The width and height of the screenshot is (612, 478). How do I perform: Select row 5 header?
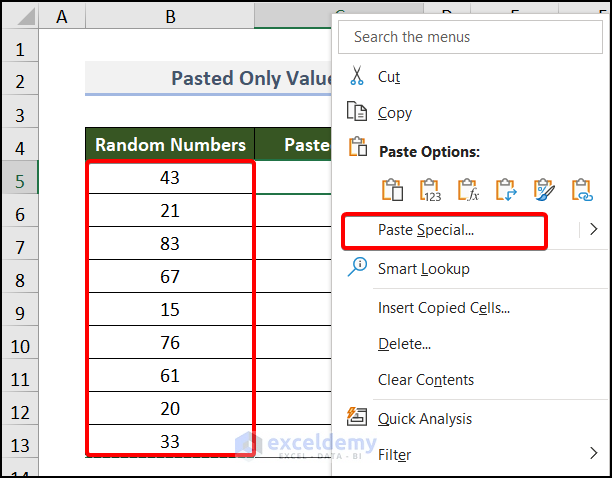(x=22, y=179)
